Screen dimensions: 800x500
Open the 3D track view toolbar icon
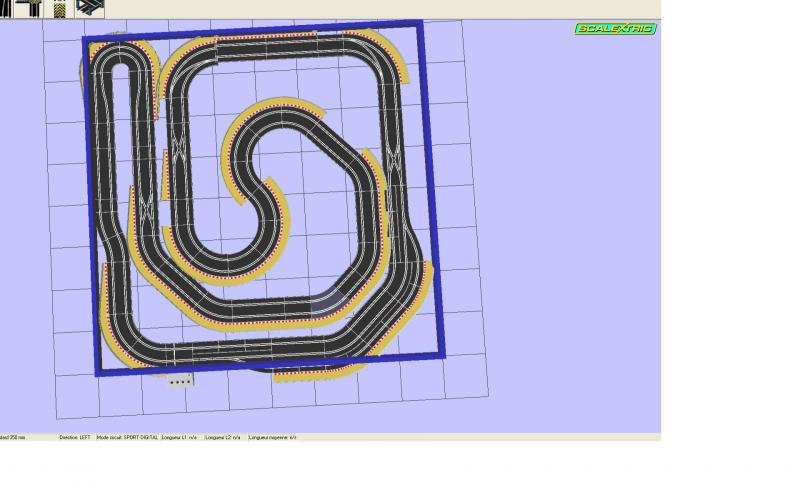(x=90, y=9)
